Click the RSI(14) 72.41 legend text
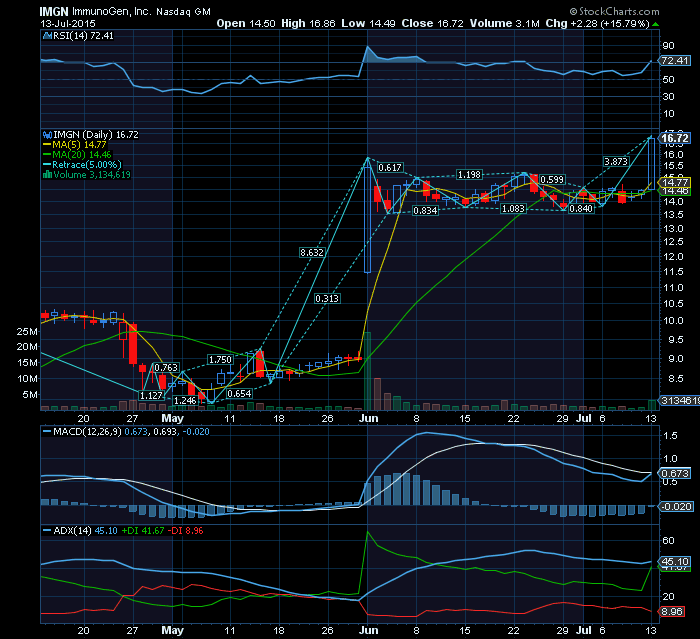 tap(83, 36)
